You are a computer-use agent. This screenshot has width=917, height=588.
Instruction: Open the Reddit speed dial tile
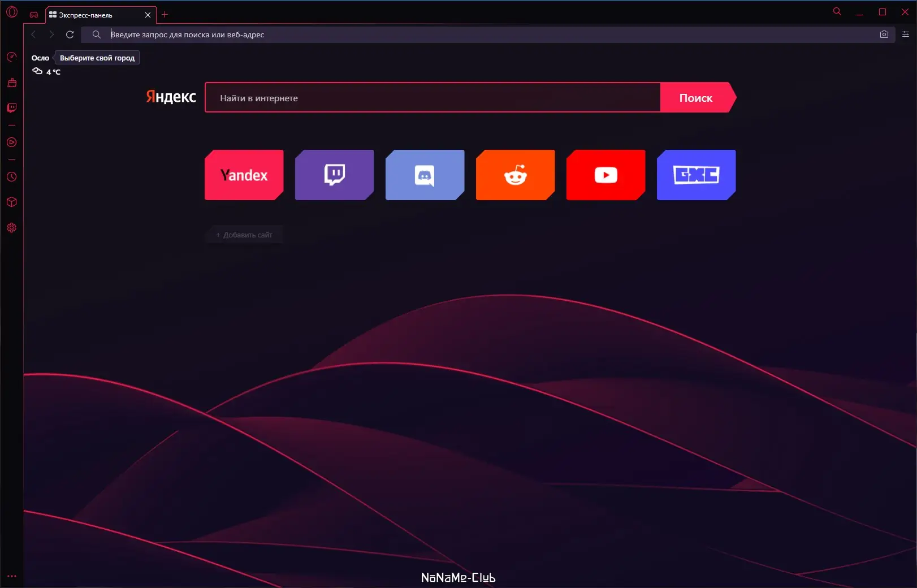click(x=516, y=175)
